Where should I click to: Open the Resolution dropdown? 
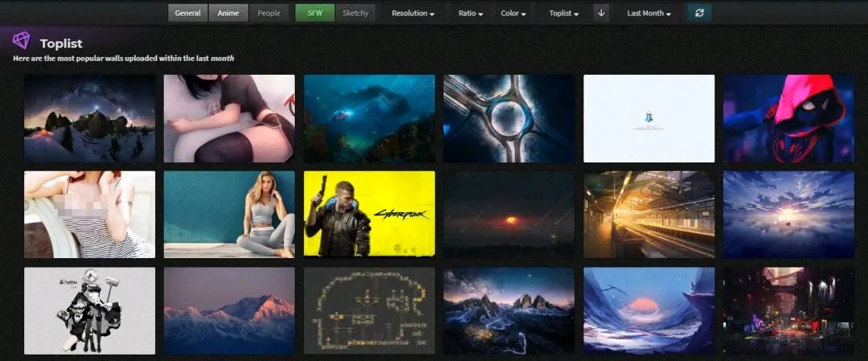412,13
